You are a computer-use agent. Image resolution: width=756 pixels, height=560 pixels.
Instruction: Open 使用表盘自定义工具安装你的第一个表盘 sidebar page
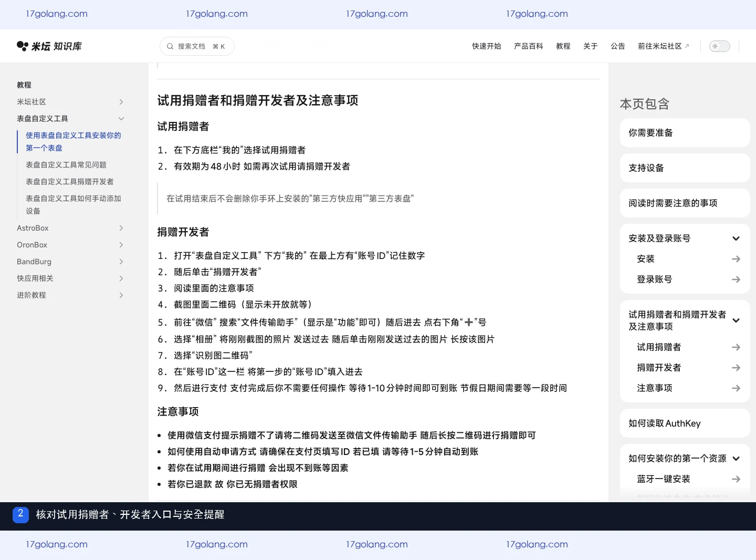pos(73,142)
